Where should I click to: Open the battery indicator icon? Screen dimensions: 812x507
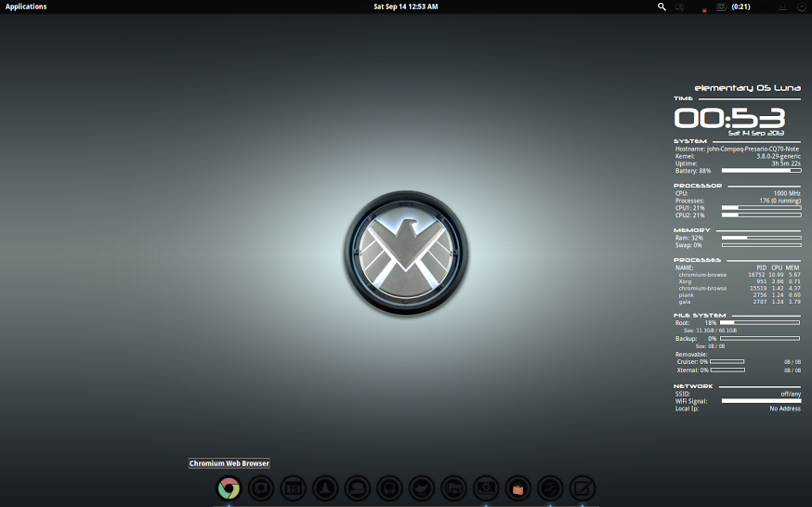[721, 6]
